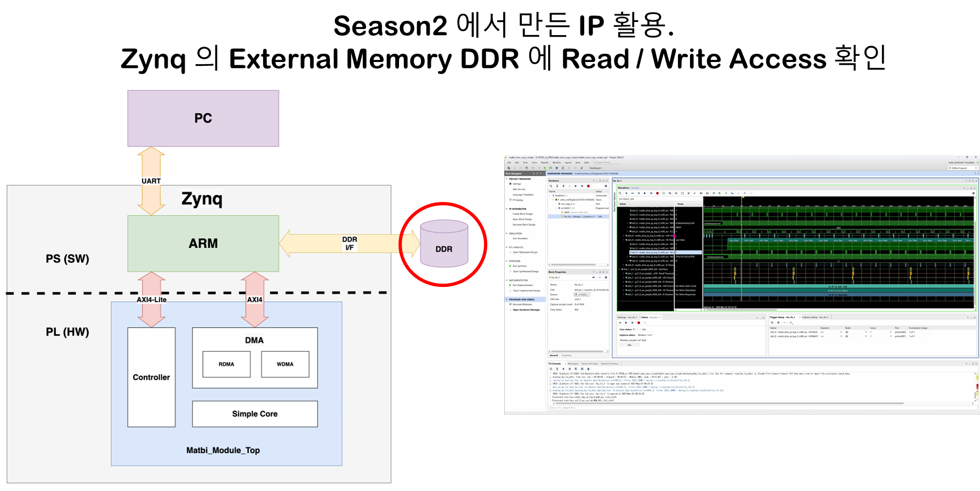Select hw_ila_1 row in Hardware tree
The image size is (980, 491).
(578, 217)
